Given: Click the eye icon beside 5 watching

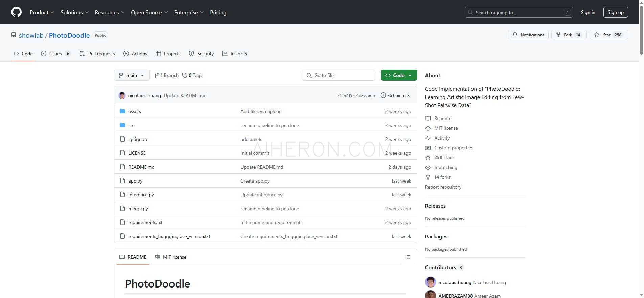Looking at the screenshot, I should 428,167.
